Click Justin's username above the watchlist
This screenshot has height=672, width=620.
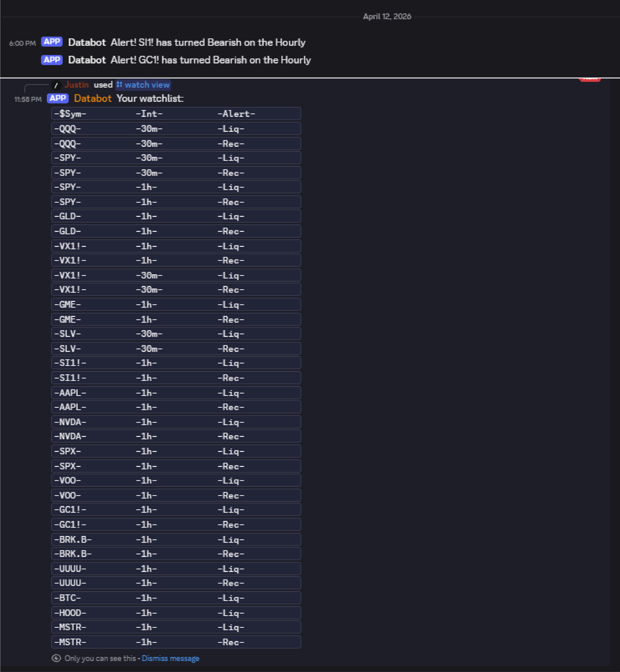click(x=76, y=85)
